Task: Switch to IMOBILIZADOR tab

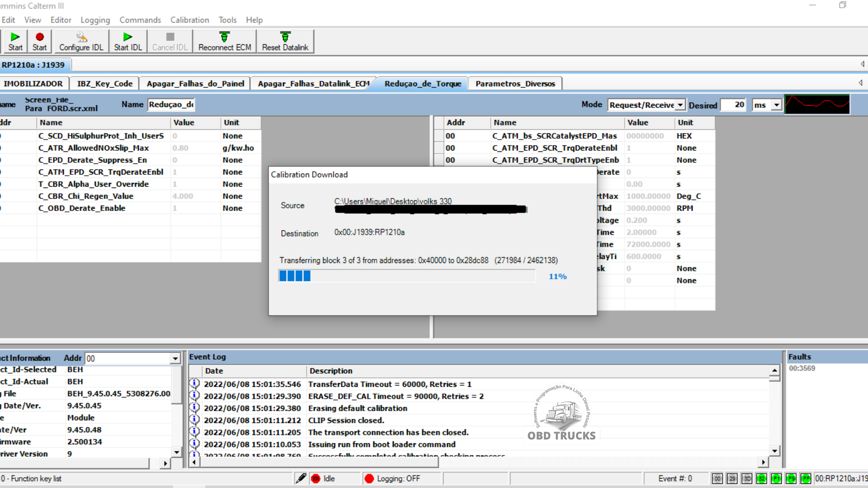Action: click(33, 84)
